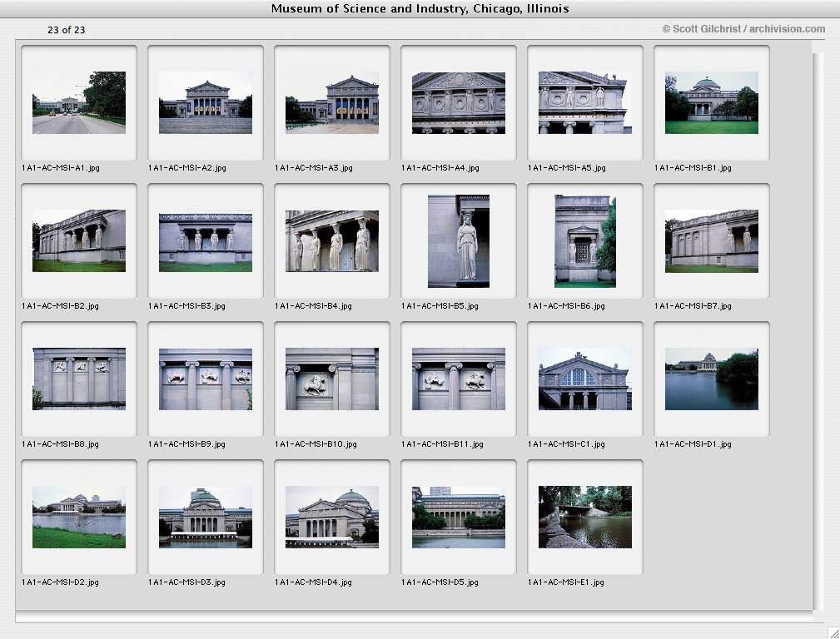Click filename label 1A1-AC-MSI-B5.jpg
Image resolution: width=840 pixels, height=639 pixels.
click(x=440, y=306)
